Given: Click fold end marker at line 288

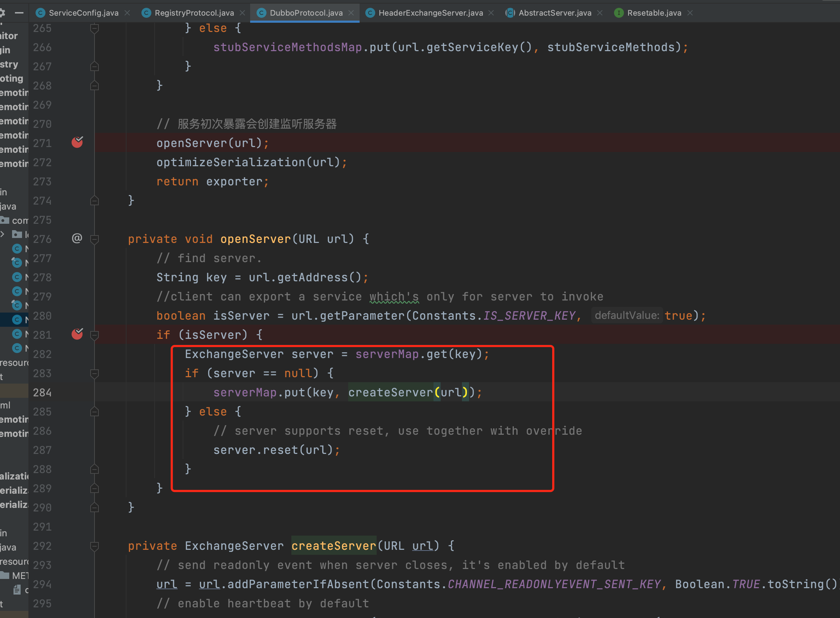Looking at the screenshot, I should point(95,469).
